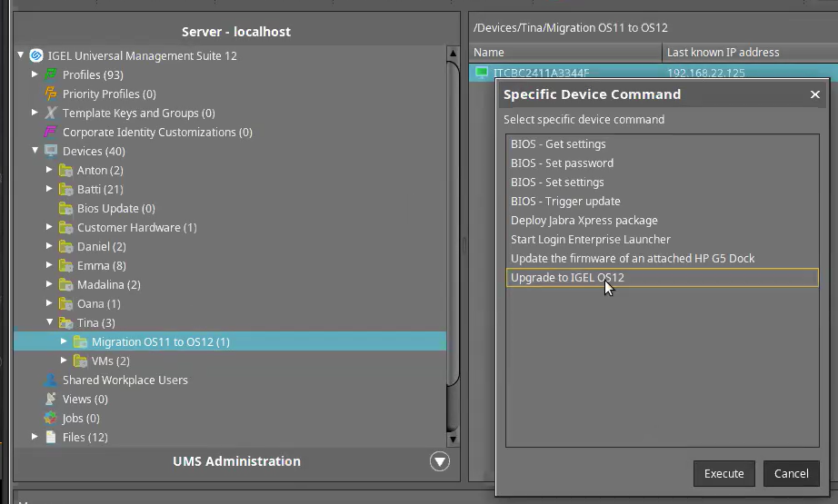Click the Oana folder icon
The height and width of the screenshot is (504, 838).
pyautogui.click(x=65, y=304)
